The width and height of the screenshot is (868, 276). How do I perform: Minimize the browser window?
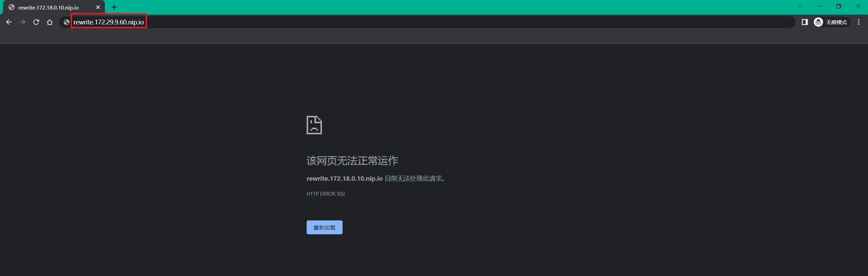[819, 6]
